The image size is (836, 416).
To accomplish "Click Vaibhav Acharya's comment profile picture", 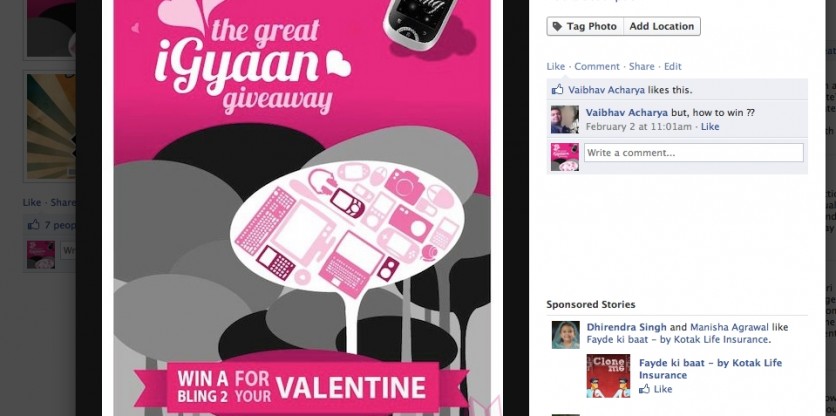I will click(x=565, y=119).
